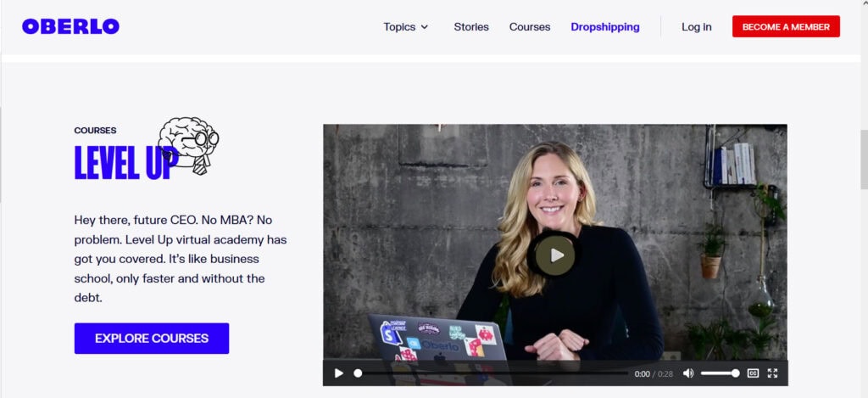Go to Courses in the navigation bar
Screen dimensions: 868x398
(530, 26)
